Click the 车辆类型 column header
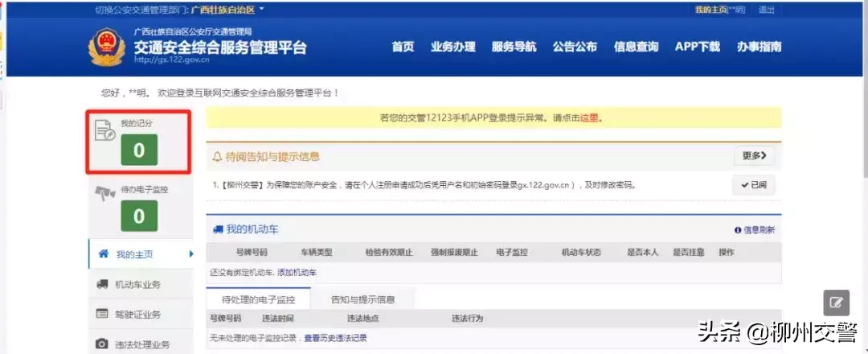This screenshot has height=354, width=868. pyautogui.click(x=317, y=252)
